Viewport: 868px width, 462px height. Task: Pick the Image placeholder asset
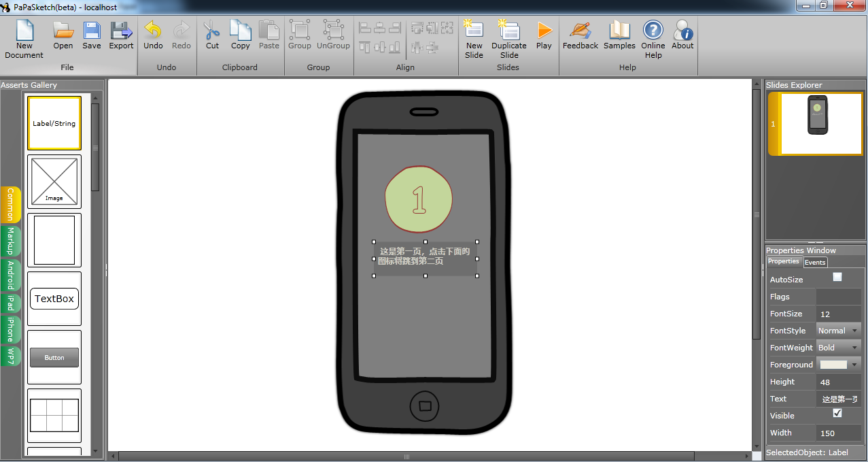tap(54, 182)
